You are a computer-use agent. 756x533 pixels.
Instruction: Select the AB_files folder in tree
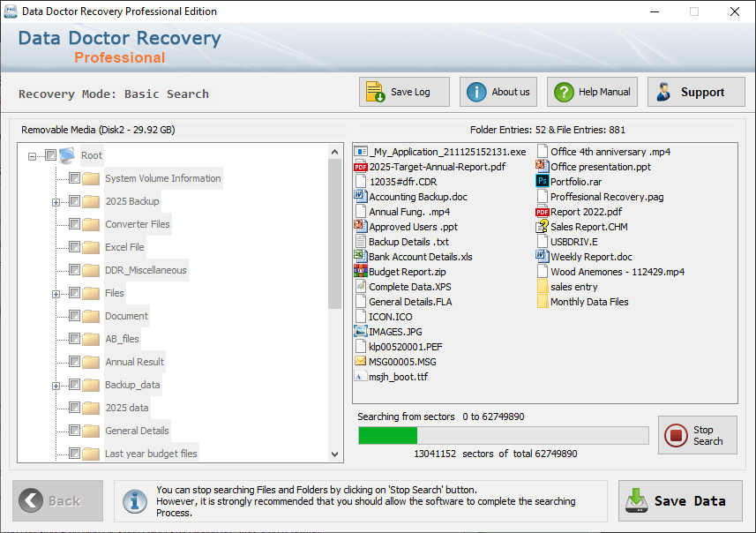coord(122,339)
